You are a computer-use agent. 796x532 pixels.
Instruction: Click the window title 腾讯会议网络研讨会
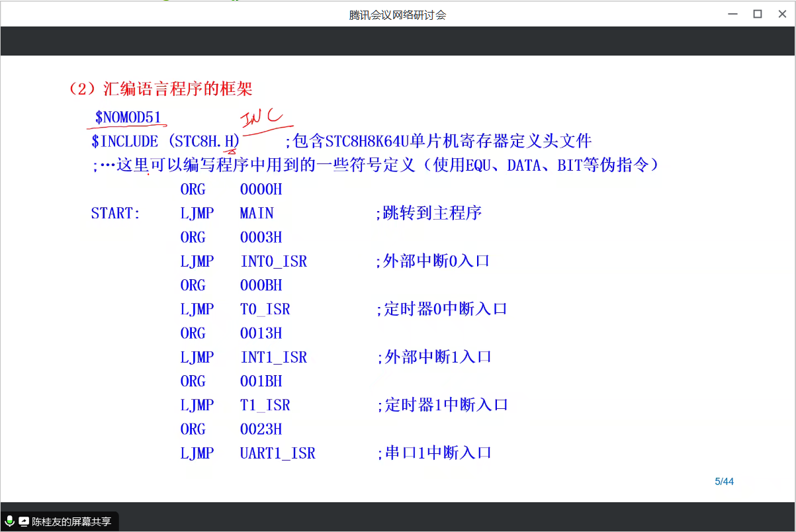(398, 15)
